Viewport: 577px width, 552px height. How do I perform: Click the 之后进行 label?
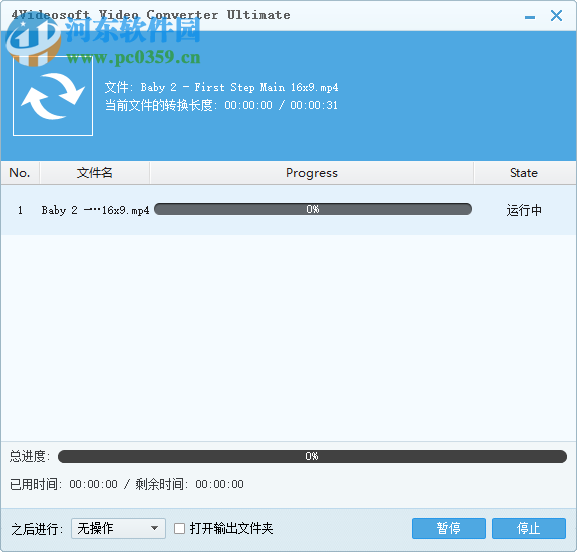(x=37, y=529)
